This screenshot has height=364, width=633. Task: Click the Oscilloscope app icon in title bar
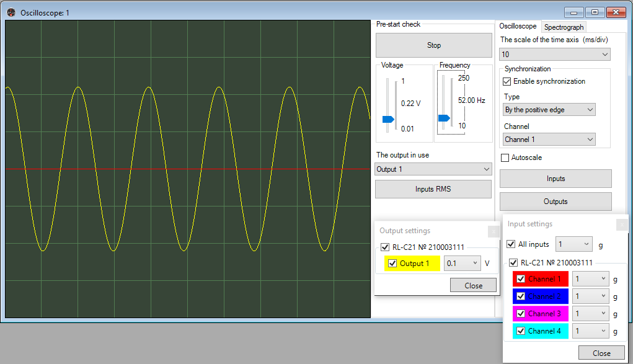click(11, 12)
